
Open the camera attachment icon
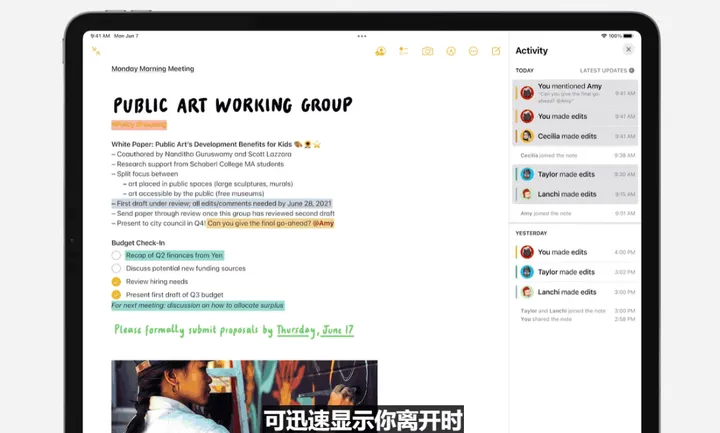click(427, 51)
